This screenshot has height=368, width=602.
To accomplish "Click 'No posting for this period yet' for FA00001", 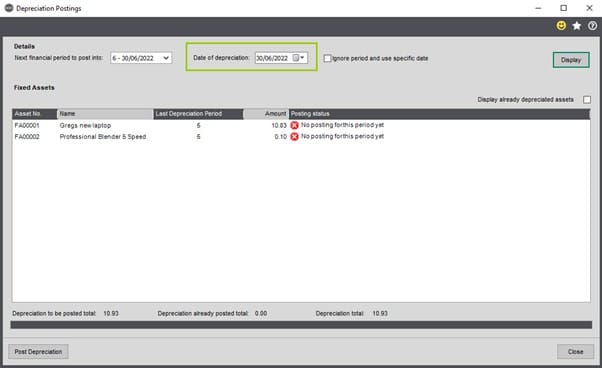I will pos(342,125).
